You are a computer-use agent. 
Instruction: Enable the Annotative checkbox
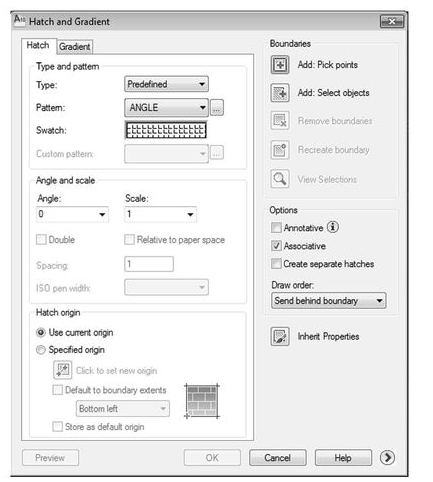(x=276, y=228)
